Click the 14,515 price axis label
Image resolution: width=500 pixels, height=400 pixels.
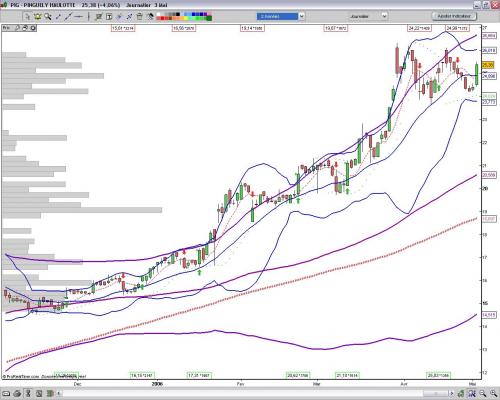click(489, 314)
